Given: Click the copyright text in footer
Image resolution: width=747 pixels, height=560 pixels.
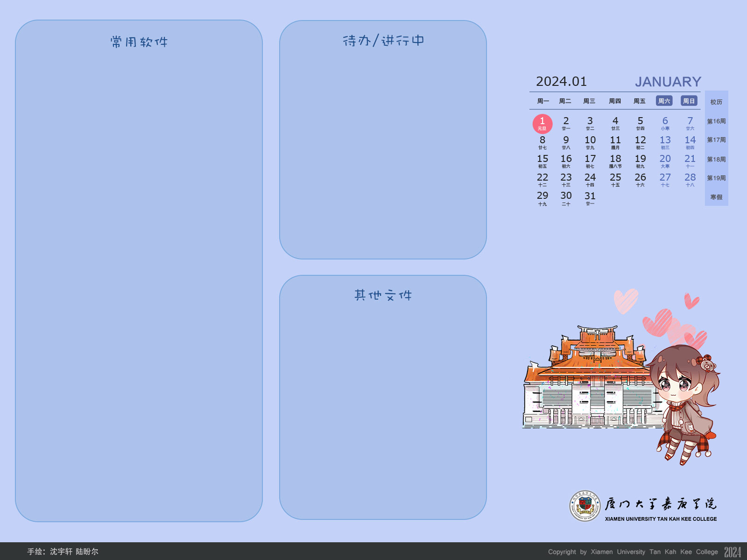Looking at the screenshot, I should tap(633, 552).
